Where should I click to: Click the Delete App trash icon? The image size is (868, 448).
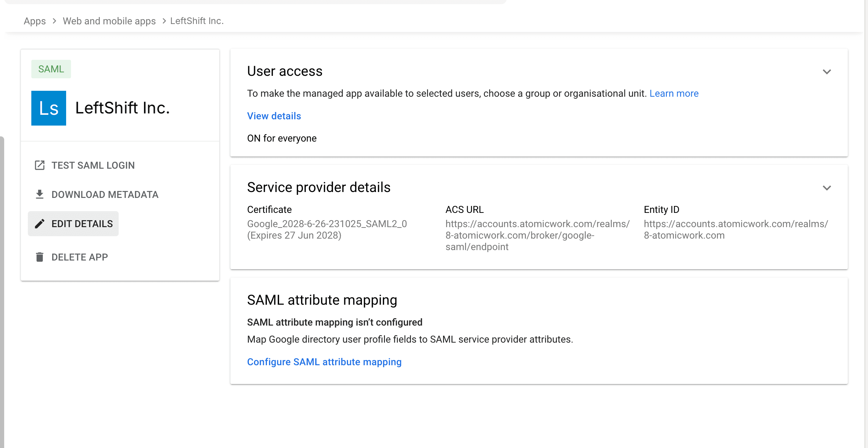click(40, 257)
